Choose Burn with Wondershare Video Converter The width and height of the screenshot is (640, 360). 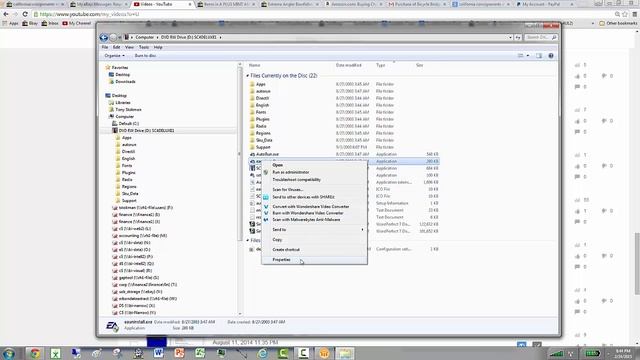(308, 213)
